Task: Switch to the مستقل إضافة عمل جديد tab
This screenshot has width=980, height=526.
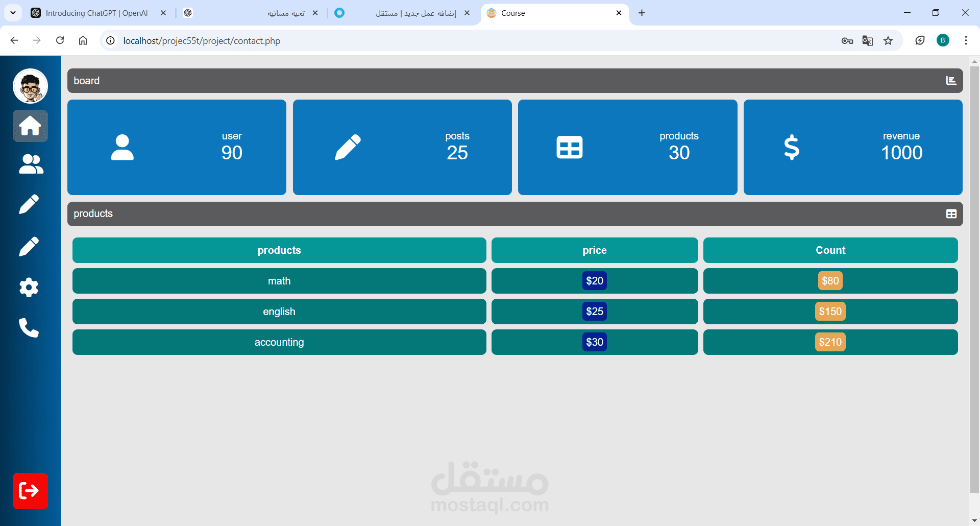Action: (403, 13)
